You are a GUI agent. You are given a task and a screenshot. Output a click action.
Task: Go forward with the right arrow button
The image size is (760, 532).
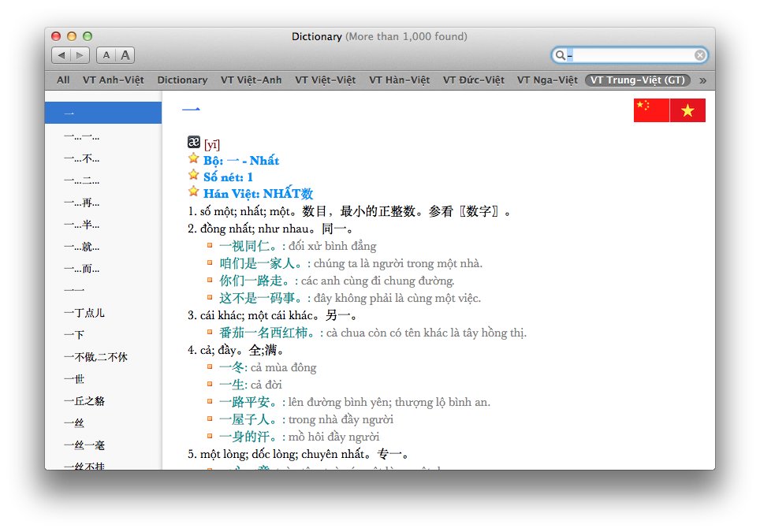(x=80, y=55)
